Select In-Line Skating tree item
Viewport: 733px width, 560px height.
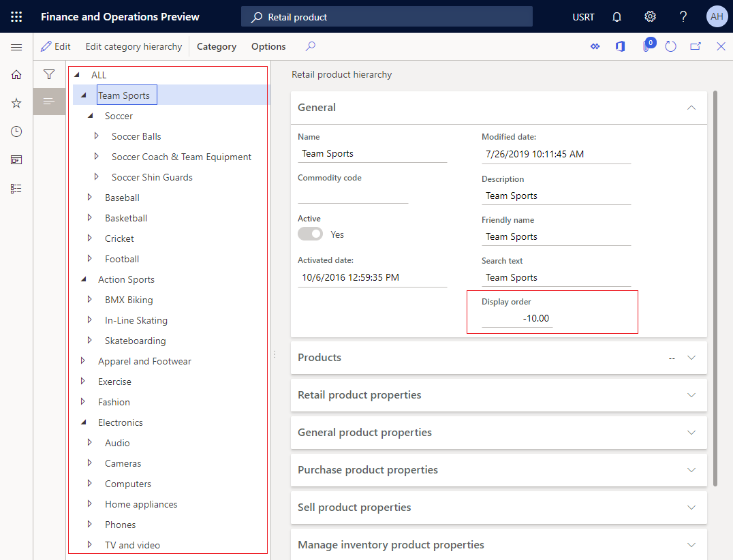[136, 320]
